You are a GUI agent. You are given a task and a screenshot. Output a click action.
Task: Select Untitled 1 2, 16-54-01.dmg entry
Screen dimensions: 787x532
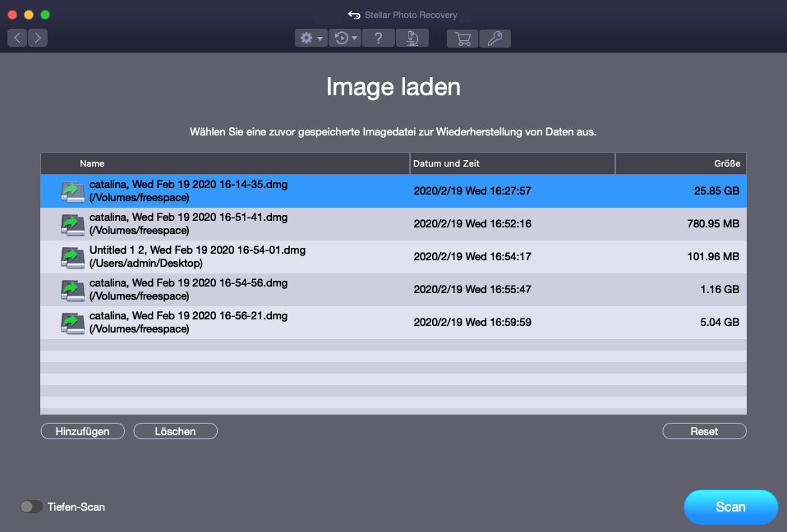[393, 257]
